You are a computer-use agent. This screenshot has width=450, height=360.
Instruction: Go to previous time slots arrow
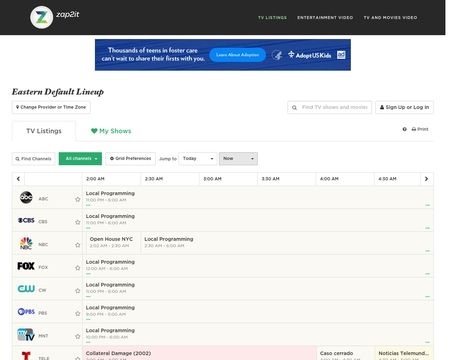tap(18, 179)
